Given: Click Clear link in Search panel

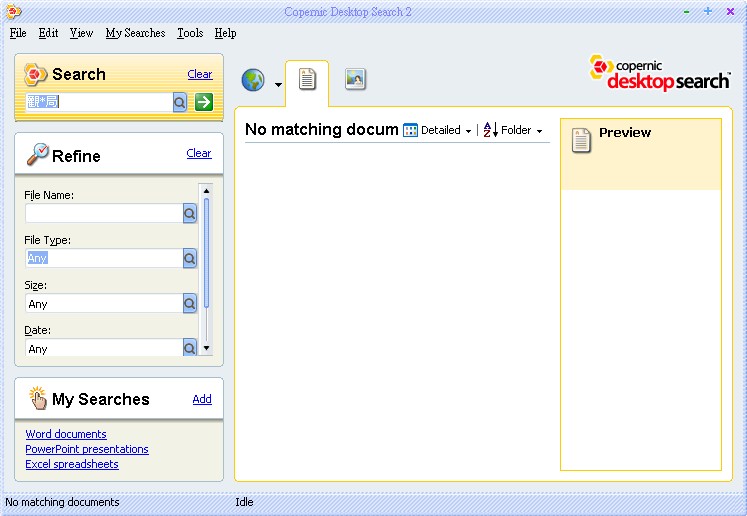Looking at the screenshot, I should pos(200,74).
